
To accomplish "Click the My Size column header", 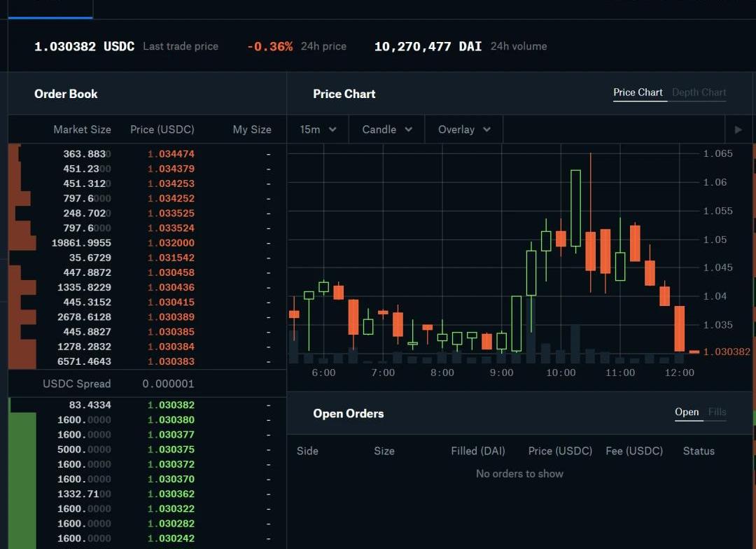I will pos(251,130).
